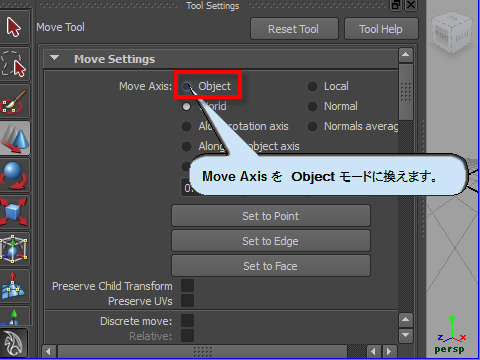This screenshot has width=480, height=360.
Task: Select Along rotation axis option
Action: [x=186, y=126]
